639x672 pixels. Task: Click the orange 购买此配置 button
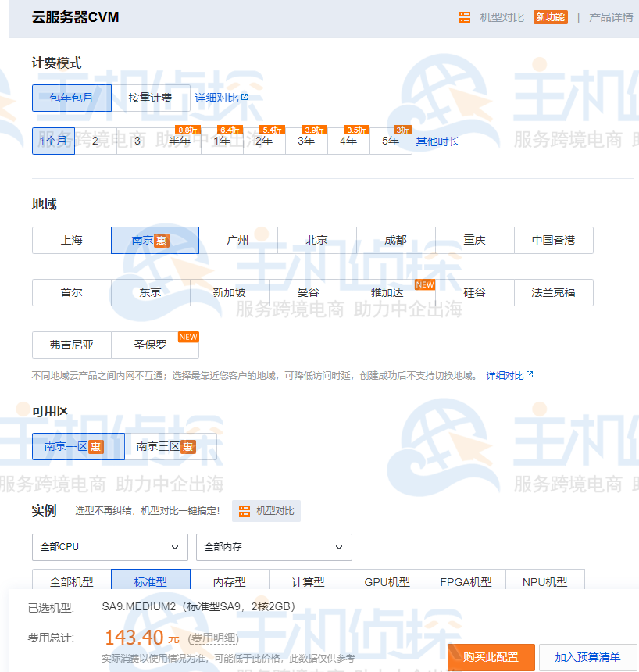pyautogui.click(x=491, y=657)
